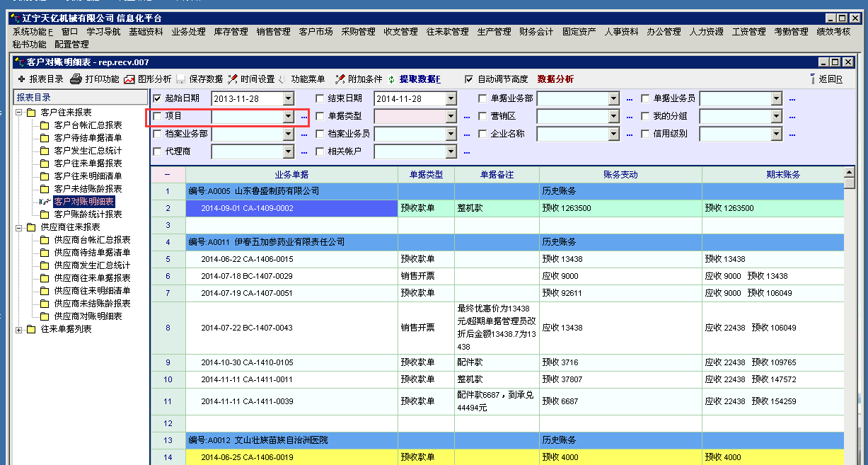Uncheck the 起始日期 checkbox
This screenshot has width=868, height=465.
point(157,98)
